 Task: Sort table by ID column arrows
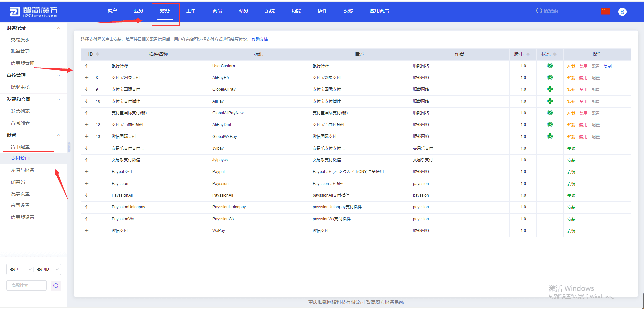tap(97, 54)
